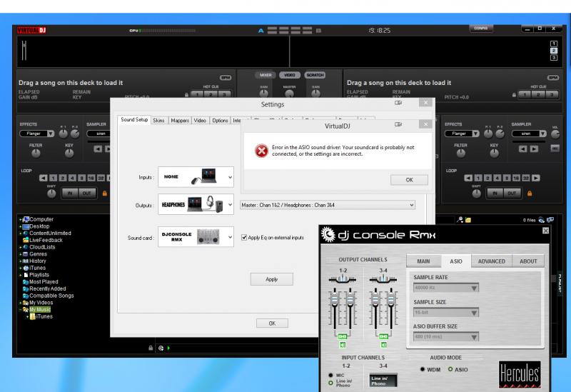
Task: Select view layout 1 at top right
Action: 554,44
